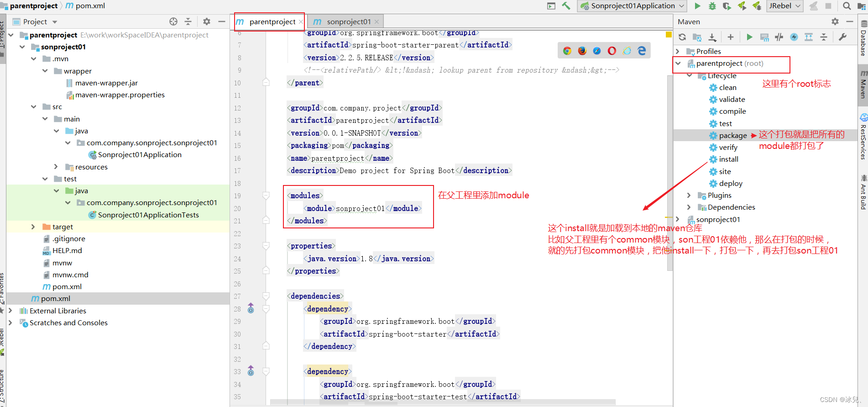Viewport: 868px width, 407px height.
Task: Open in Chrome browser icon
Action: 567,51
